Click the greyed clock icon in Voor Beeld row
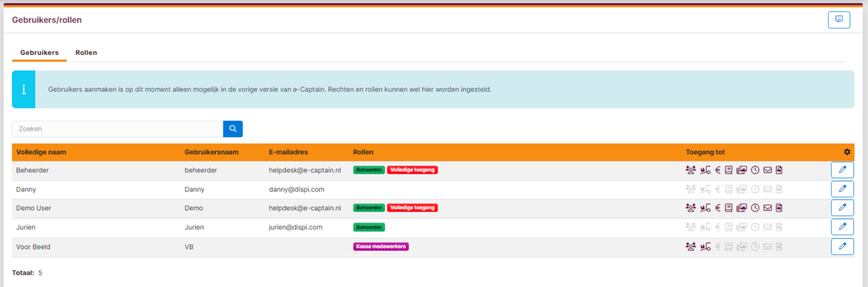The width and height of the screenshot is (868, 287). pos(755,246)
